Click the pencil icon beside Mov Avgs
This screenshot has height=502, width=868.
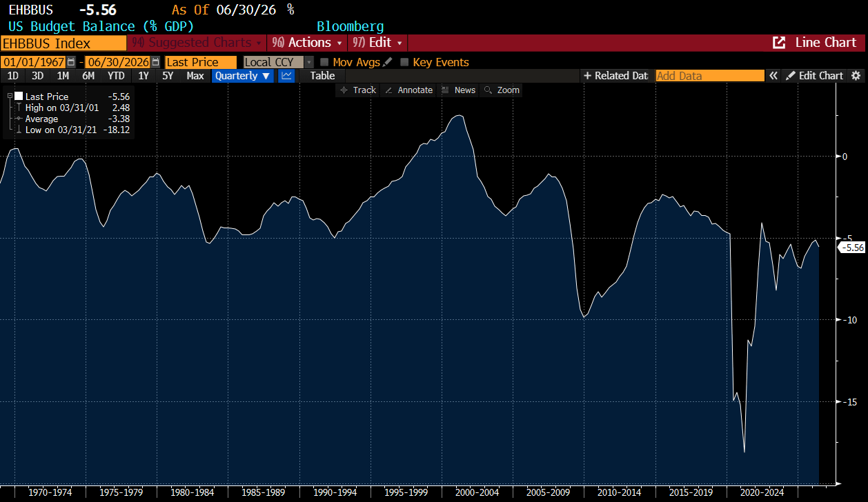tap(387, 62)
